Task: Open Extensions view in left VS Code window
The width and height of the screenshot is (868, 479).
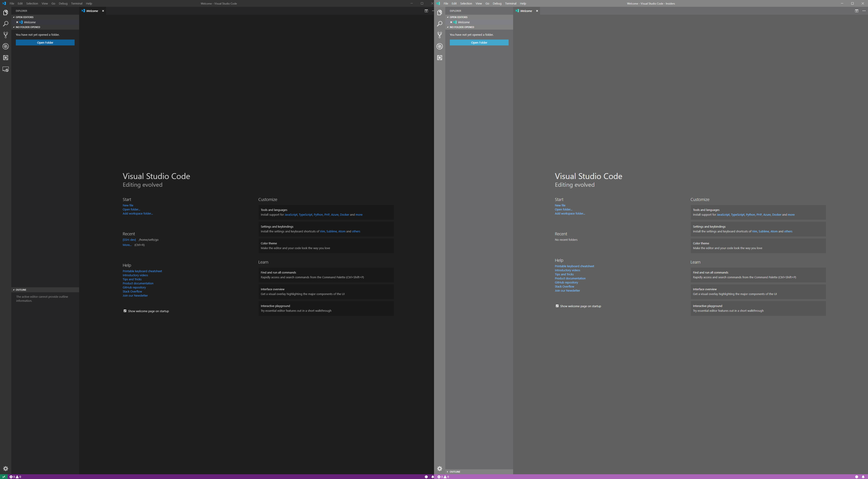Action: (5, 58)
